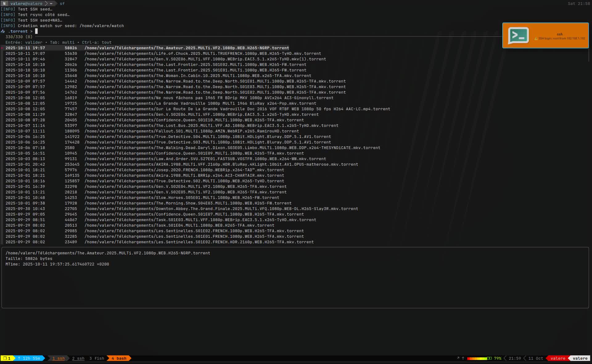Select Slow.Horses.S05E01 torrent line
The image size is (592, 364).
point(142,197)
